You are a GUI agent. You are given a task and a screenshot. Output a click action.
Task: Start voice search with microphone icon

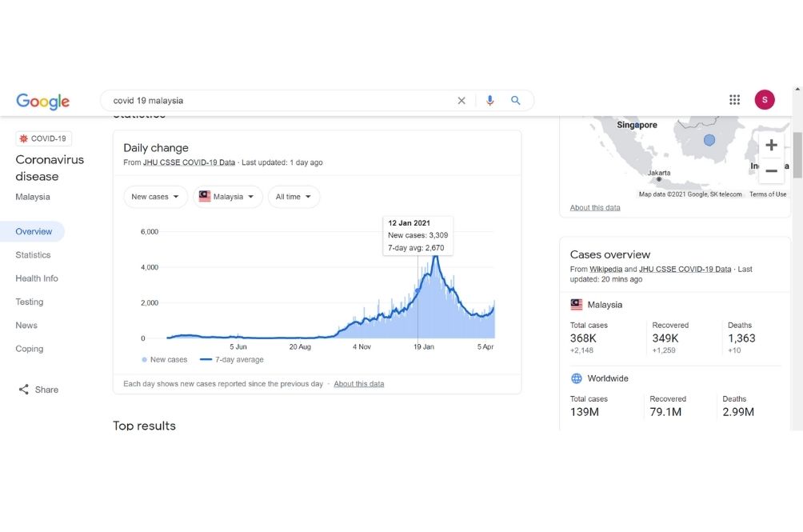coord(490,101)
